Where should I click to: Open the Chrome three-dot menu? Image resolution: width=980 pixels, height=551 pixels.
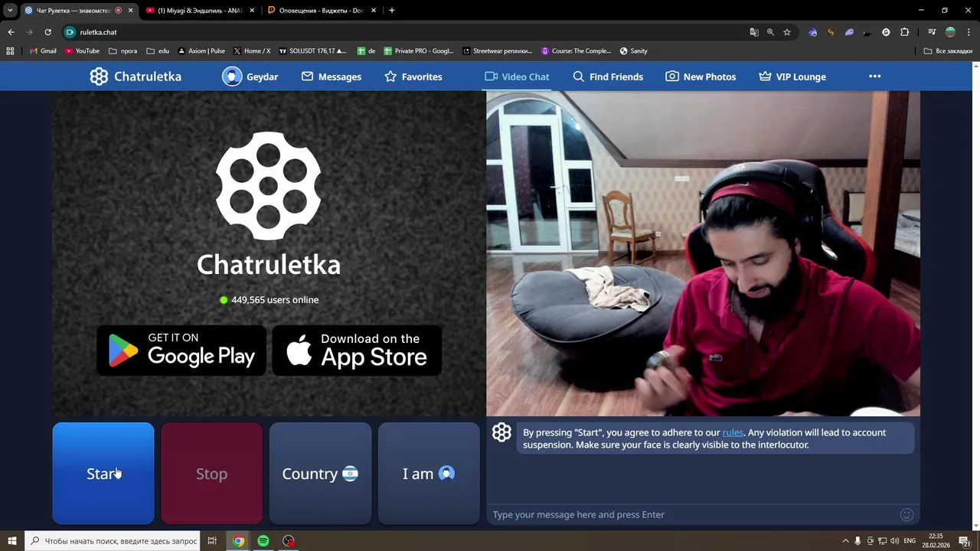tap(969, 32)
